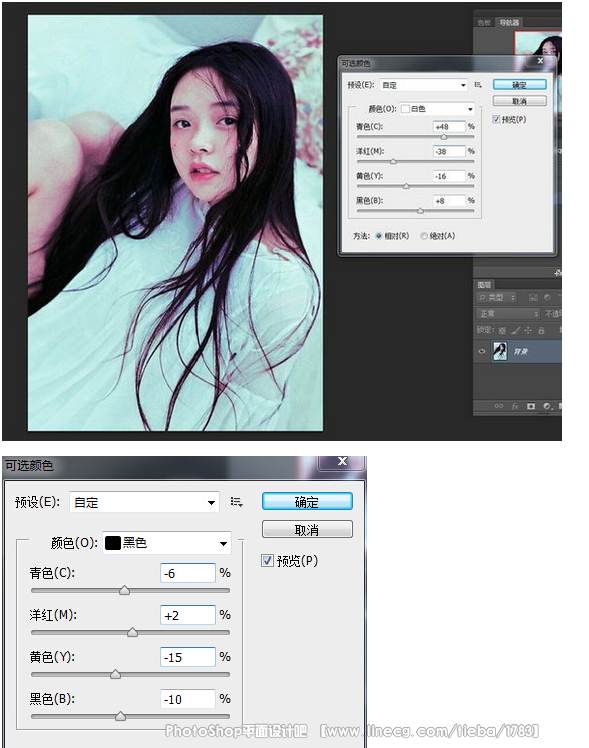Viewport: 589px width, 748px height.
Task: Switch to the 导航器 panel tab
Action: [508, 22]
